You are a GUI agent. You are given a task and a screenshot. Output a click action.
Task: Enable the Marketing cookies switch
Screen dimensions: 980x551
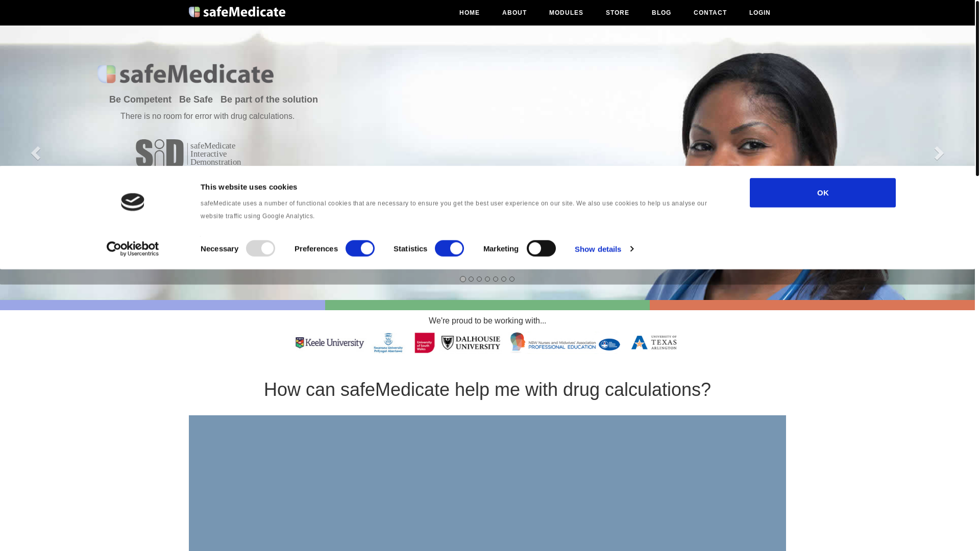[x=541, y=248]
